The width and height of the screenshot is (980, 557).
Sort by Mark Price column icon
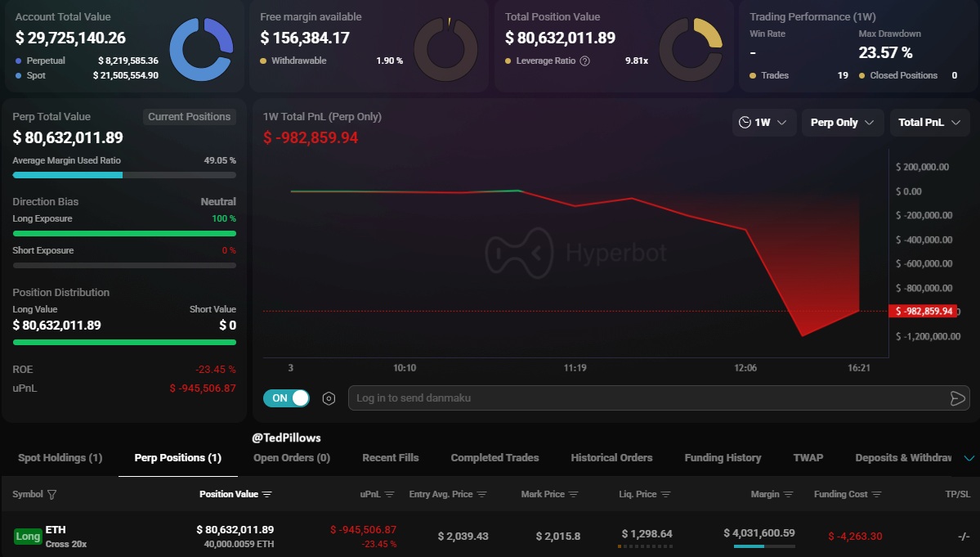(x=574, y=495)
